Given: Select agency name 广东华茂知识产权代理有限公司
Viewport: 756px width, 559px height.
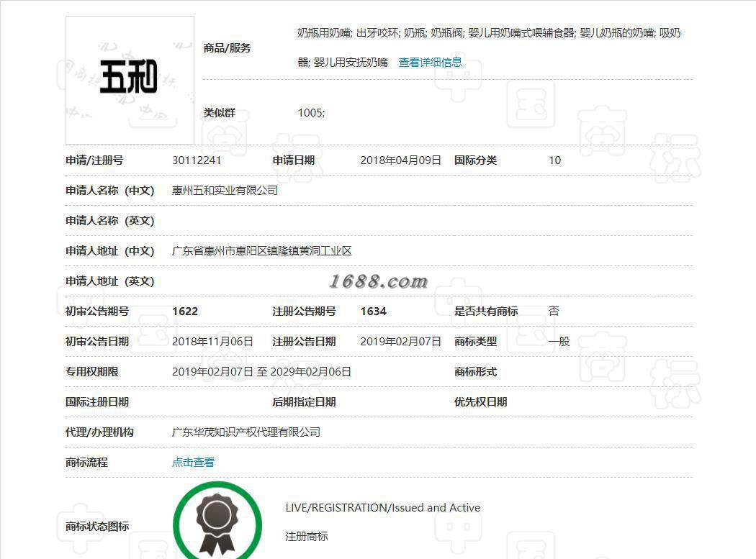Looking at the screenshot, I should click(246, 432).
